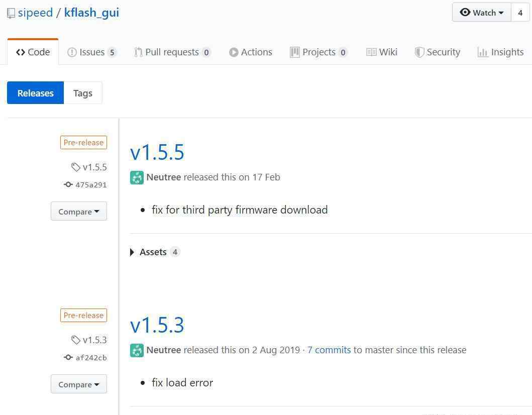Open the v1.5.5 release title link

pos(157,152)
